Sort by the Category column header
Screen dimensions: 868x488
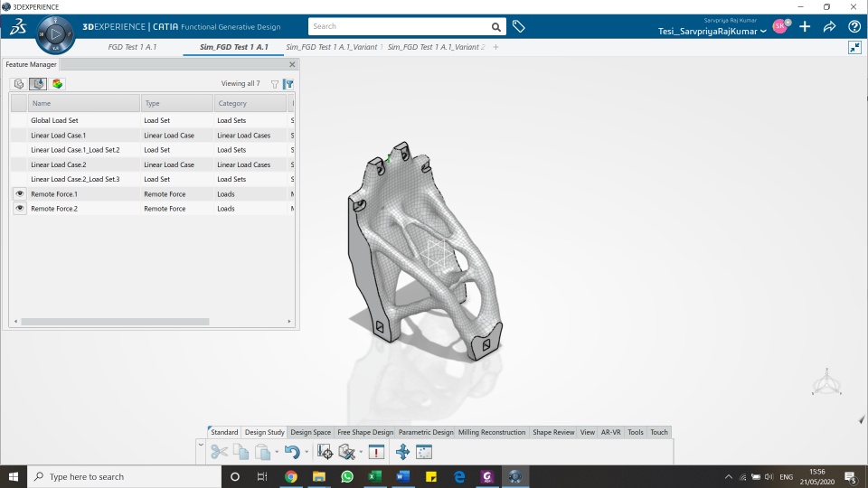[250, 103]
